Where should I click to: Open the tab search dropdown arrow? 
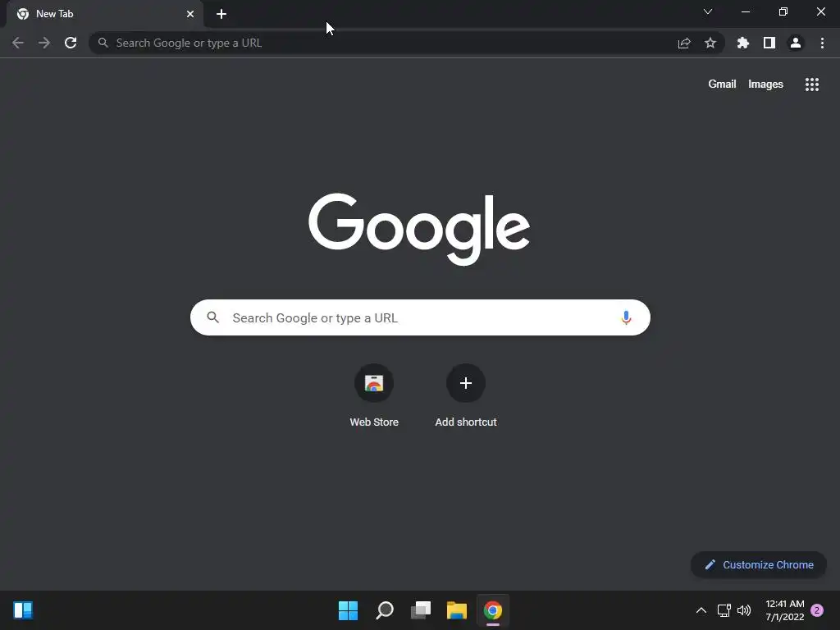[708, 11]
